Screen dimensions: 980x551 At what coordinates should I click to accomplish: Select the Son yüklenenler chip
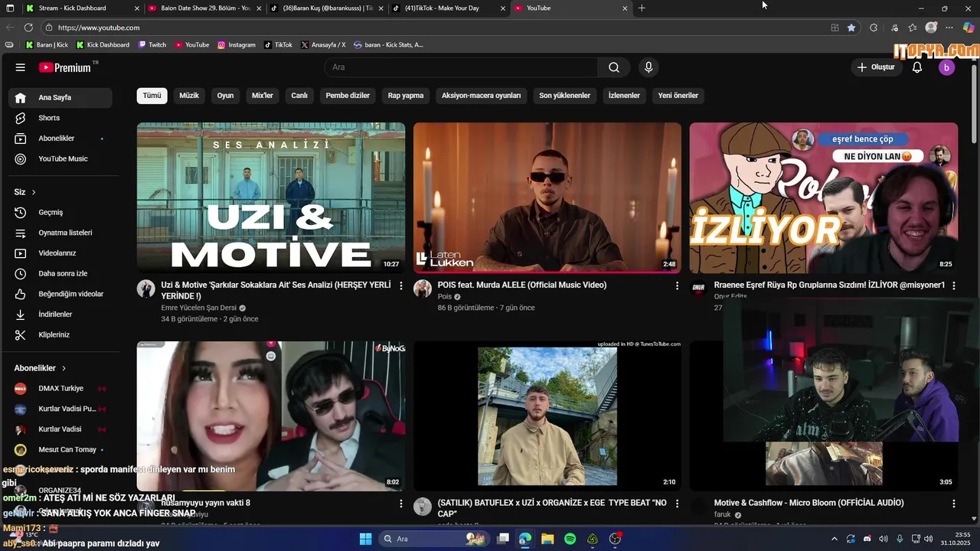pyautogui.click(x=565, y=96)
